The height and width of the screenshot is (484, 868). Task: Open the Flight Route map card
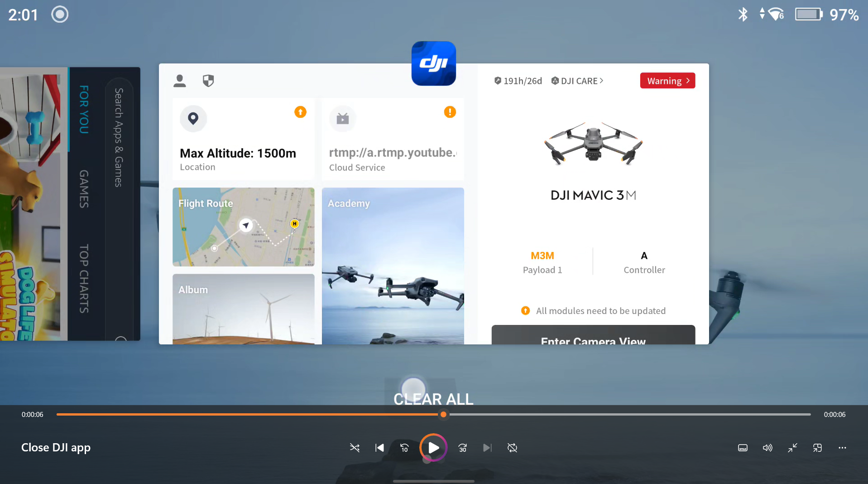click(x=244, y=227)
